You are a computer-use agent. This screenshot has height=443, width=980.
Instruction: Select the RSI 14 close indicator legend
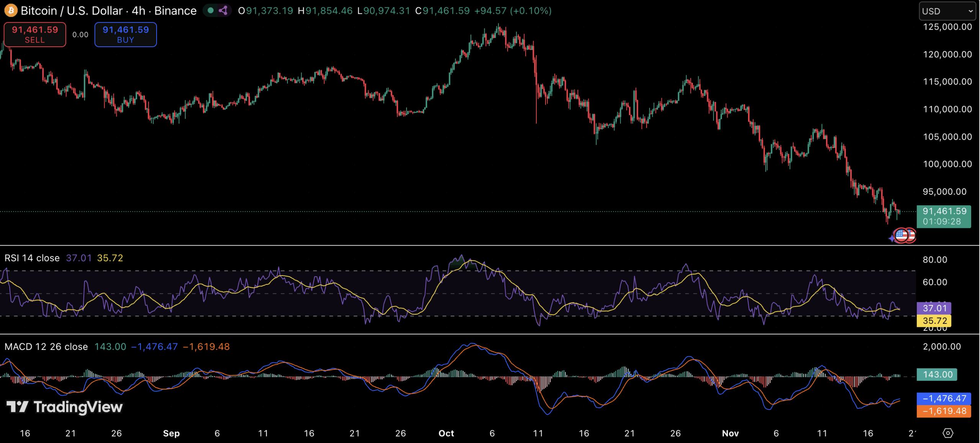click(x=32, y=258)
